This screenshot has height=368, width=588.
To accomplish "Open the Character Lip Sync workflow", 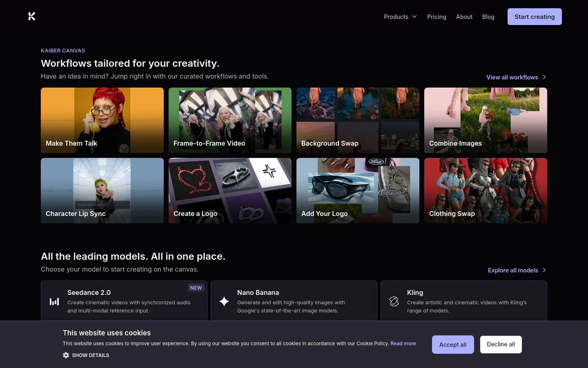I will point(102,190).
